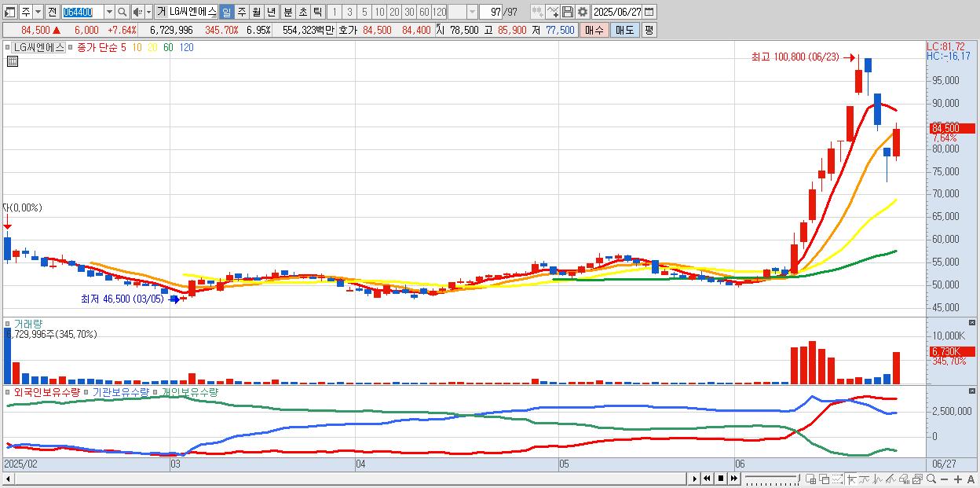
Task: Click the window-with-grid icon in bottom toolbar
Action: pos(810,479)
